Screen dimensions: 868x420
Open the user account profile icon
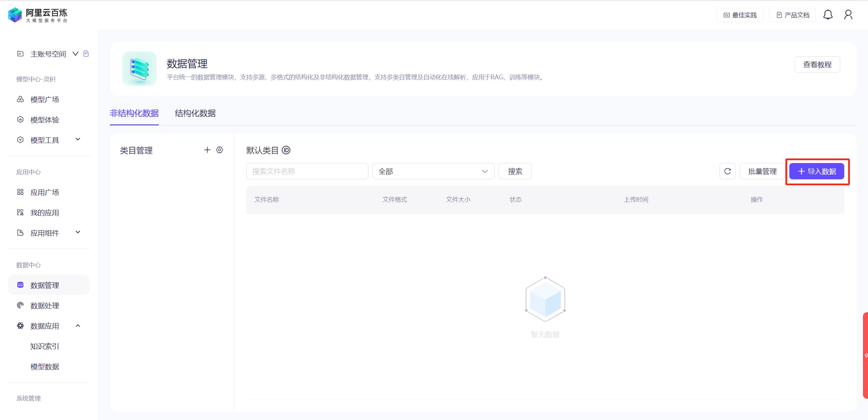click(x=848, y=15)
